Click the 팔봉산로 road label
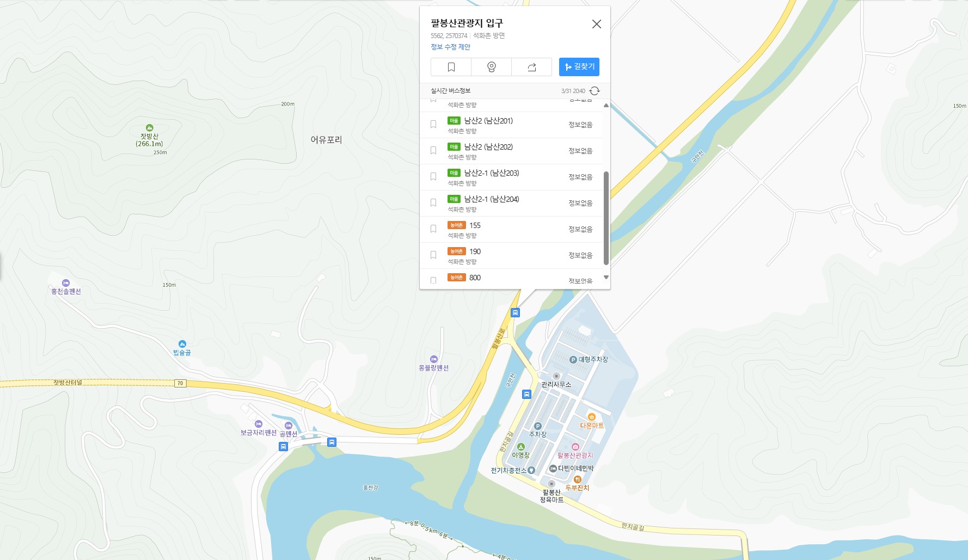This screenshot has height=560, width=968. pyautogui.click(x=498, y=339)
